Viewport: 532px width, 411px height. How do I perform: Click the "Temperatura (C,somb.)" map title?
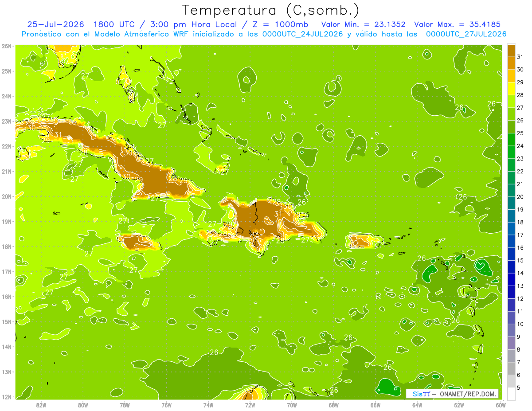point(271,10)
